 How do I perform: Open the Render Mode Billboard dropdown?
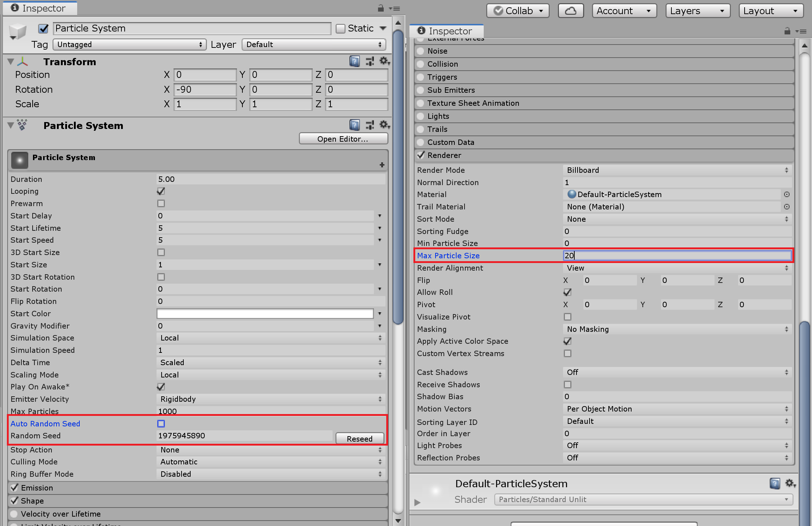tap(676, 170)
